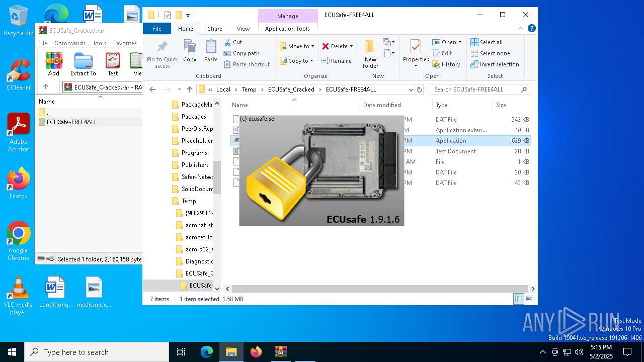
Task: Open VLC media player desktop shortcut
Action: coord(18,296)
